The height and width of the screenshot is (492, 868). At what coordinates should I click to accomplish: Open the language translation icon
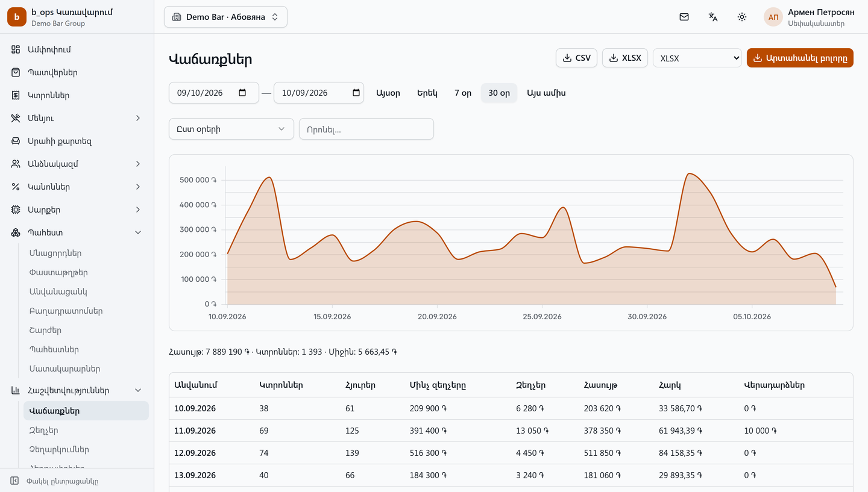713,17
